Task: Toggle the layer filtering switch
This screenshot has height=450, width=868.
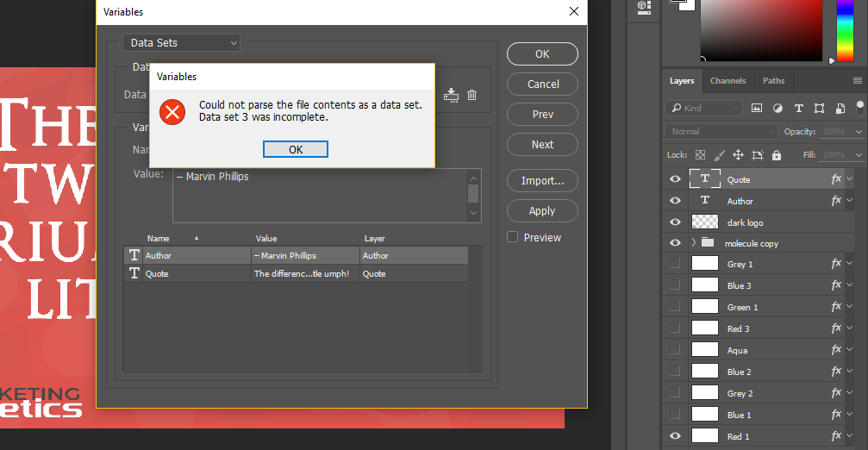Action: click(x=859, y=108)
